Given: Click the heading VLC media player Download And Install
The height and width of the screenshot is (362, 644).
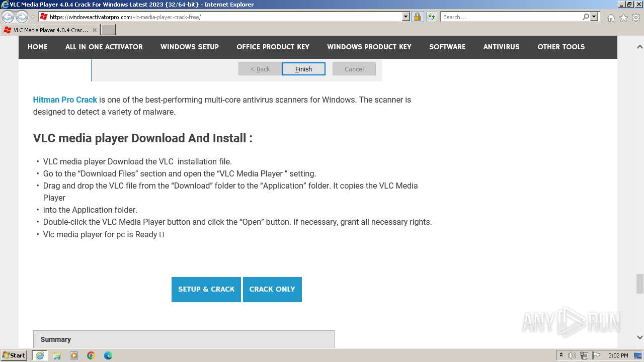Looking at the screenshot, I should [x=143, y=138].
